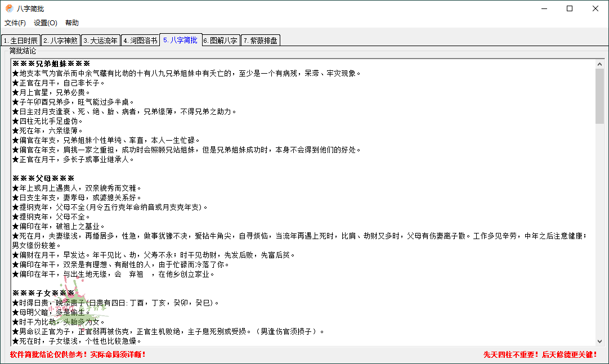Switch to the 1.生日时辰 tab
This screenshot has width=609, height=364.
pos(21,41)
